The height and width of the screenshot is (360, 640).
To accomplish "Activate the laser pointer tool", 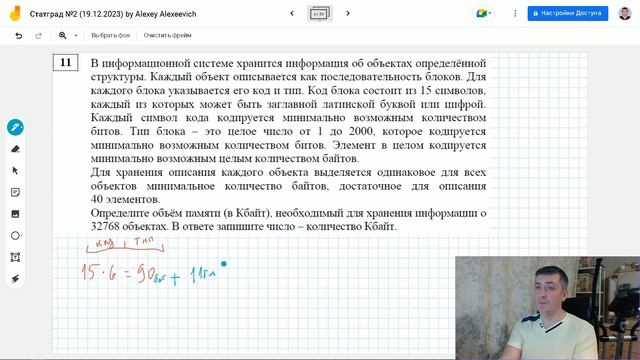I will tap(16, 279).
